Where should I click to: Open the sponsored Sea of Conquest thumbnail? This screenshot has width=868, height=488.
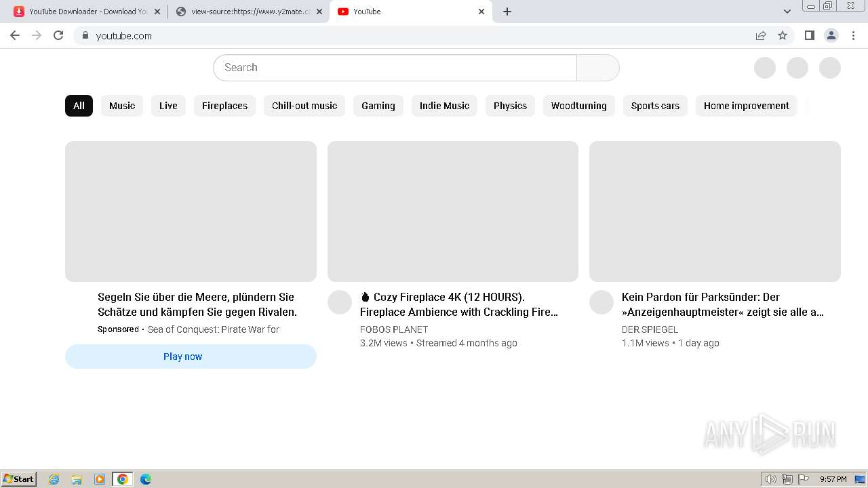point(191,211)
